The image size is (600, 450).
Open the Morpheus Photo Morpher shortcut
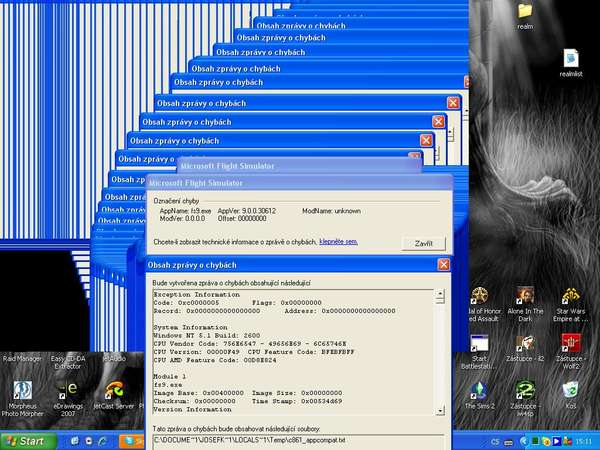21,392
